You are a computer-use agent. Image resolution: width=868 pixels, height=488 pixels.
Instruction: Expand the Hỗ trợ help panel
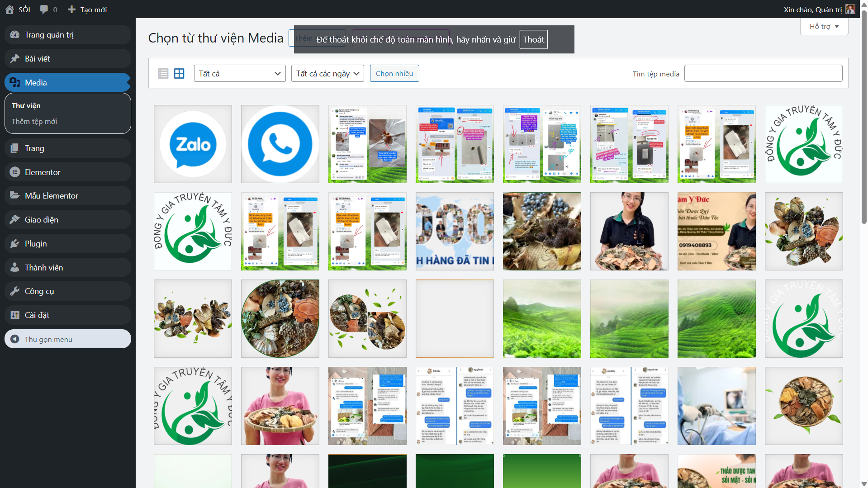(824, 27)
